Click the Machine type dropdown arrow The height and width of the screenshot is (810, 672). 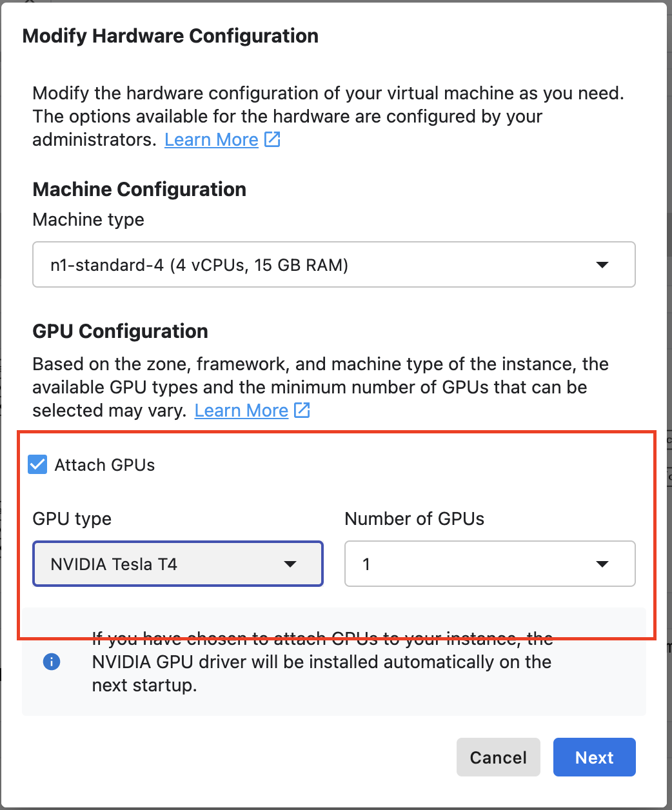[x=602, y=264]
